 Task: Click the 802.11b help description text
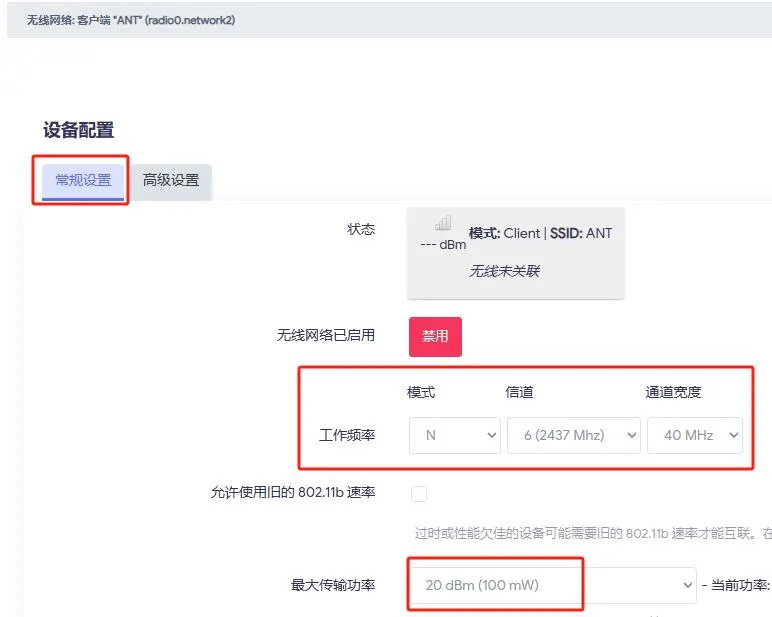[593, 533]
